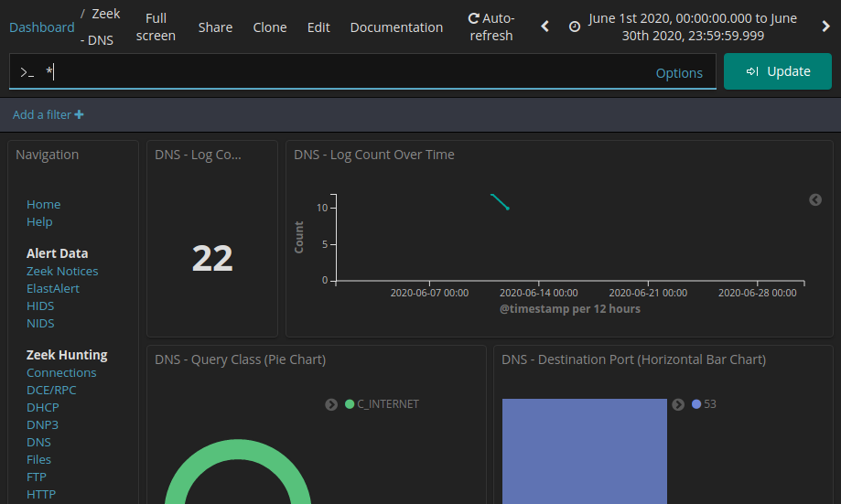
Task: Click the 22 log count metric
Action: tap(212, 259)
